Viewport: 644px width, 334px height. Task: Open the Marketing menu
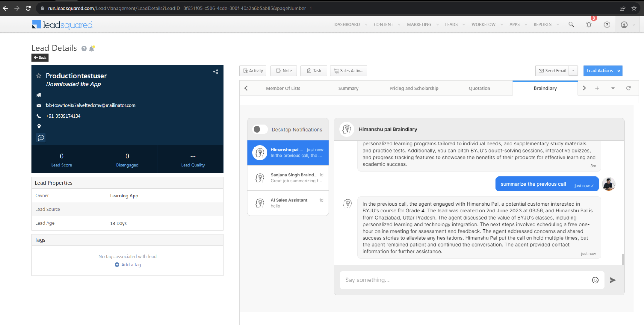pos(419,24)
